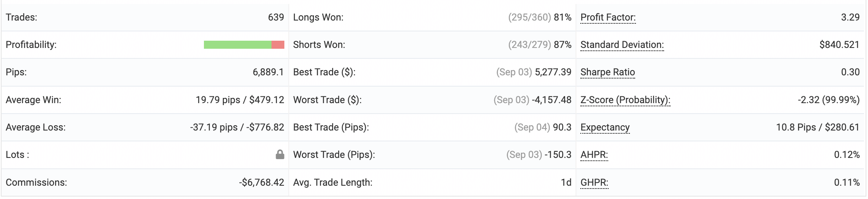This screenshot has height=199, width=868.
Task: Click the Commissions amount -$6,768.42
Action: (261, 182)
